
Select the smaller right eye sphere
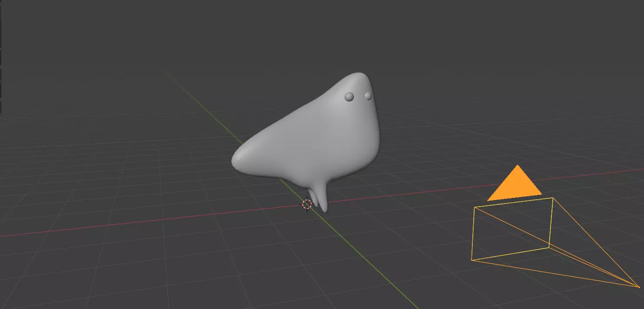368,96
